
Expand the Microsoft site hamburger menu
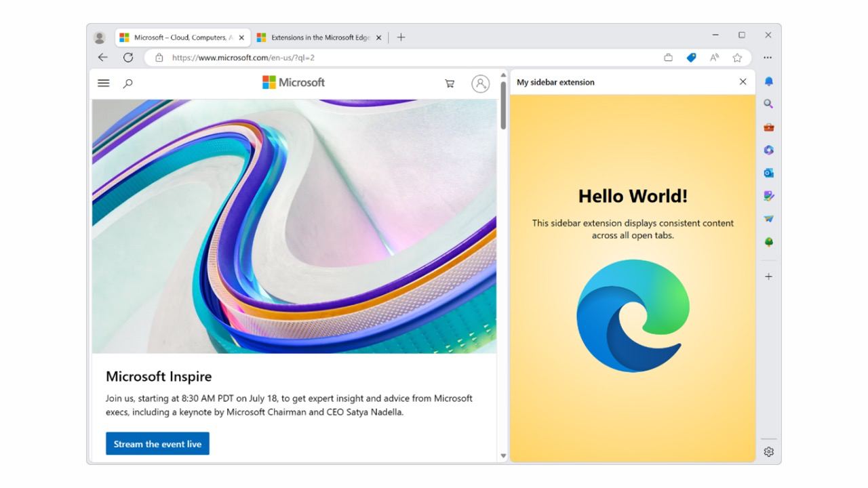click(x=104, y=83)
